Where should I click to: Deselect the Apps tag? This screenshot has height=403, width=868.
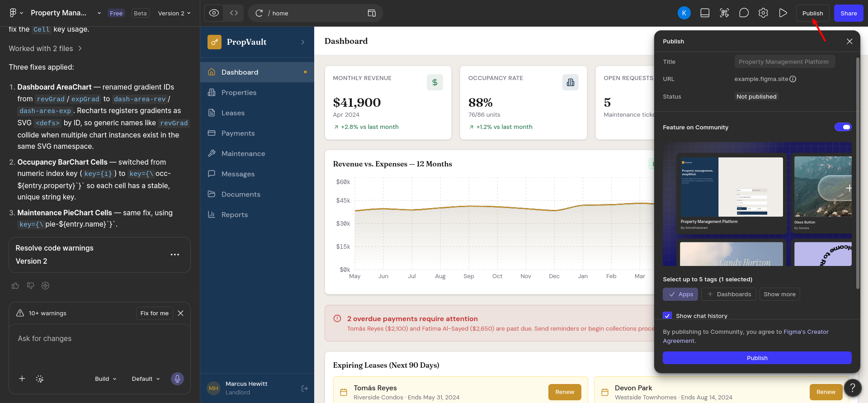click(680, 294)
